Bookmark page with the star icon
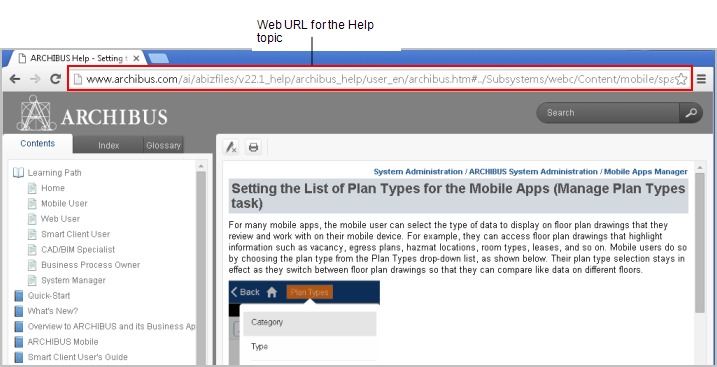The width and height of the screenshot is (717, 367). pos(681,79)
